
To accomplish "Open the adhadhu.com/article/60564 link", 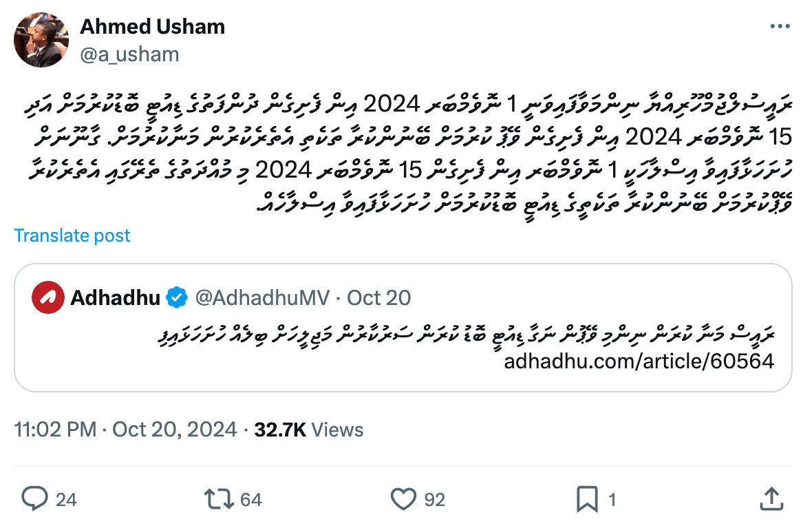I will pyautogui.click(x=639, y=360).
